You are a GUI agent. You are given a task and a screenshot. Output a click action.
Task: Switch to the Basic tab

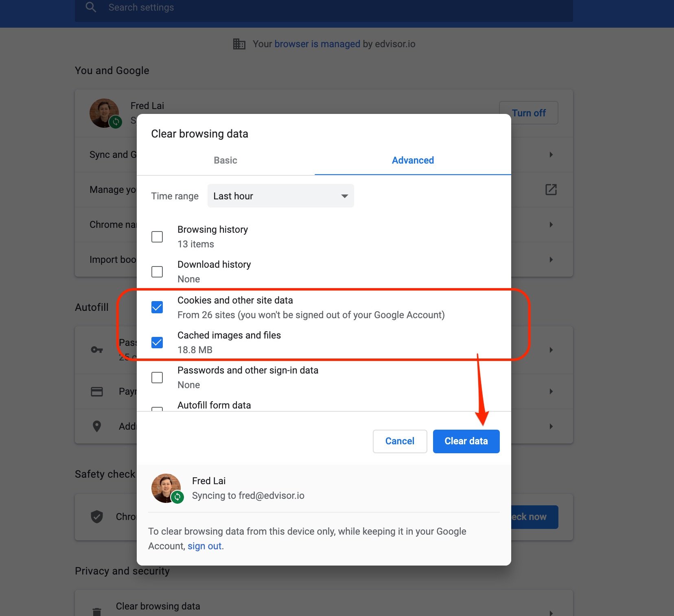(225, 160)
